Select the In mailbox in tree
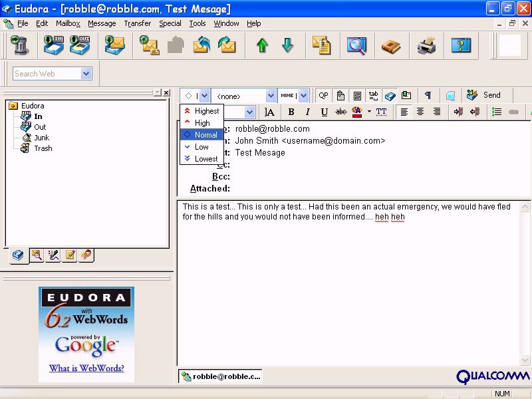532x399 pixels. click(x=38, y=116)
